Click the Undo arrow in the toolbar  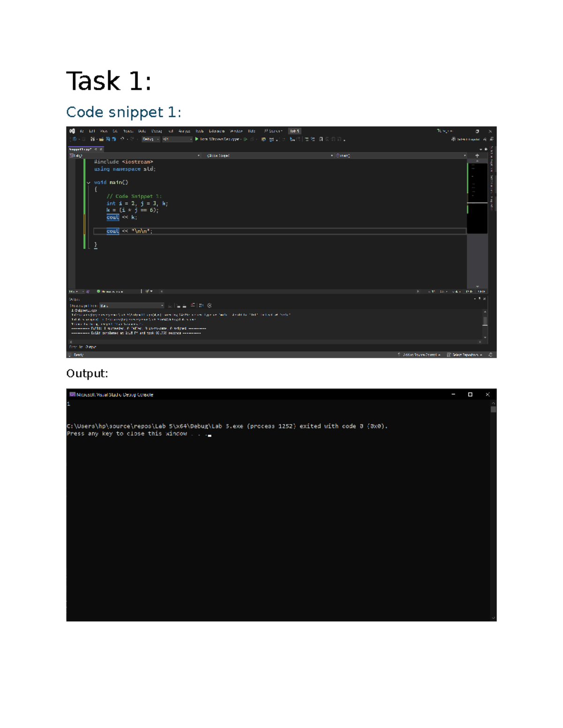(x=122, y=139)
